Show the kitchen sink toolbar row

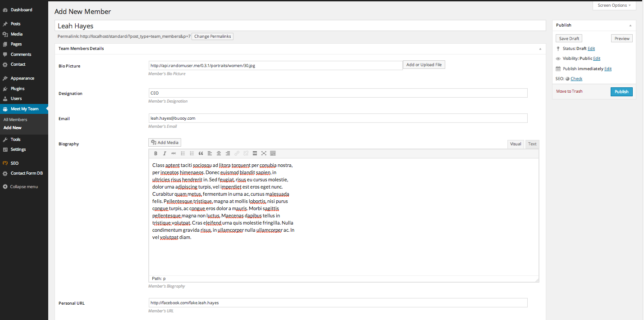click(273, 153)
